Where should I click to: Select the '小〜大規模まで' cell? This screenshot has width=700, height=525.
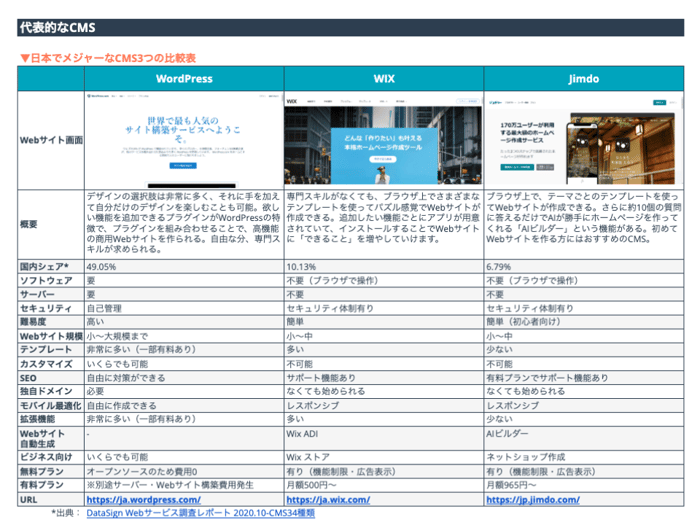click(x=117, y=336)
